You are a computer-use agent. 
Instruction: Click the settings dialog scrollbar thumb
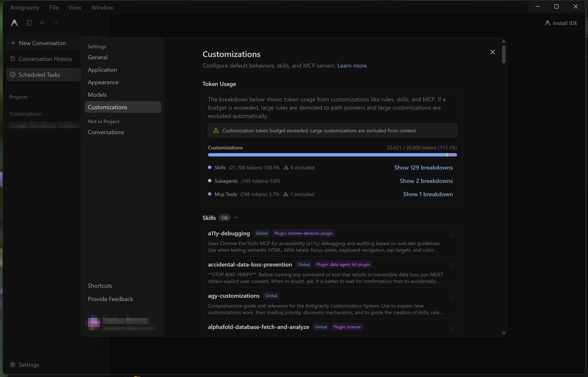click(504, 54)
